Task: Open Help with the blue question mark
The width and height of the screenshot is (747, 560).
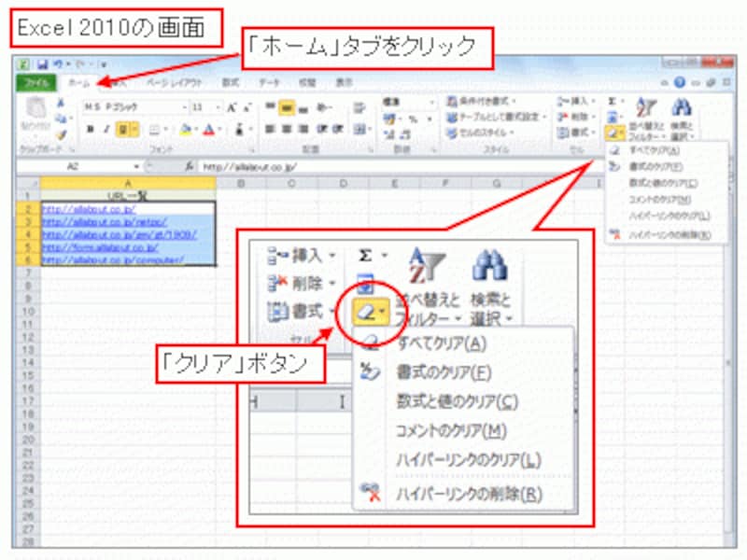Action: (680, 82)
